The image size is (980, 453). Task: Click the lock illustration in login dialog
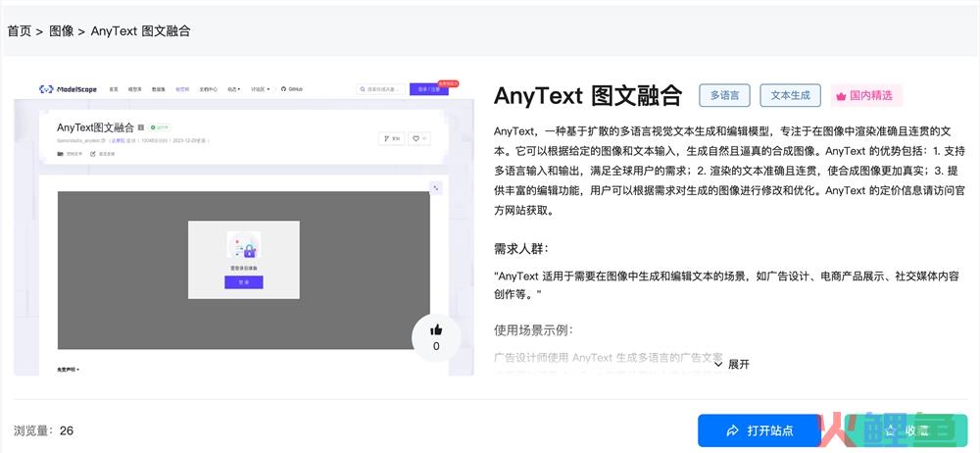click(243, 244)
